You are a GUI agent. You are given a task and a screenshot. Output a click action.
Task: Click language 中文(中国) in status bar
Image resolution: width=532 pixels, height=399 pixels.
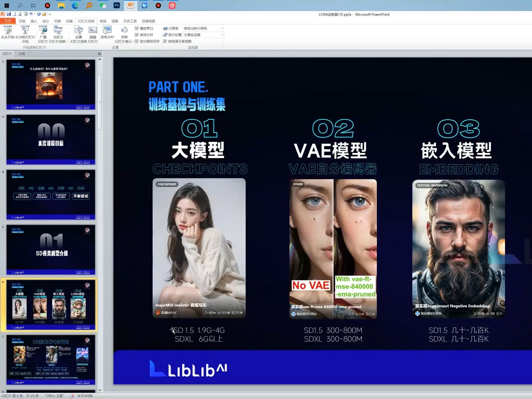[85, 396]
